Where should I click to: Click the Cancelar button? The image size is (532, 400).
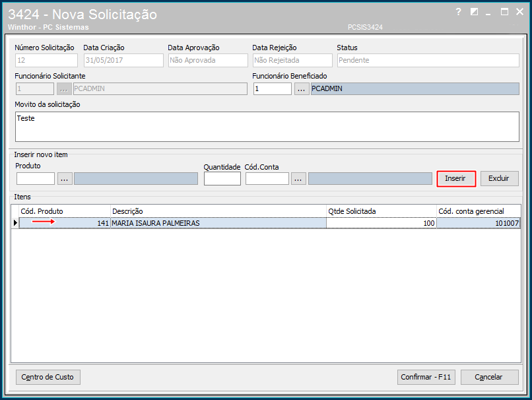489,377
